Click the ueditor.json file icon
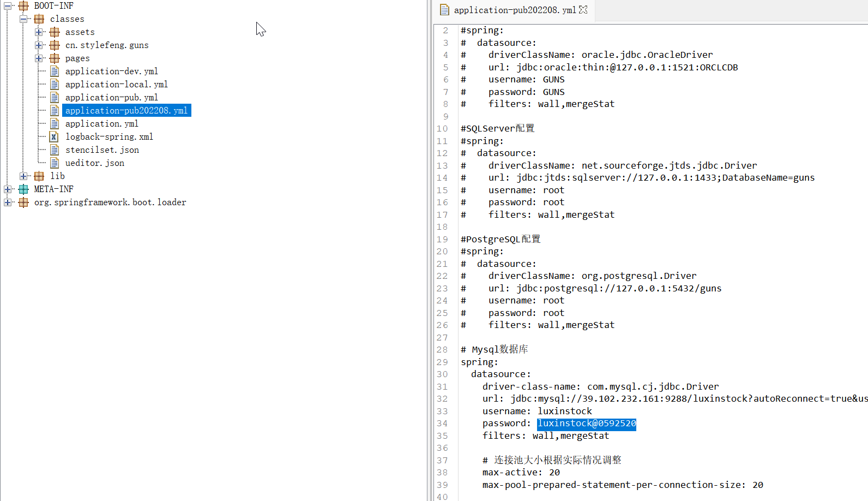The image size is (868, 501). (55, 163)
